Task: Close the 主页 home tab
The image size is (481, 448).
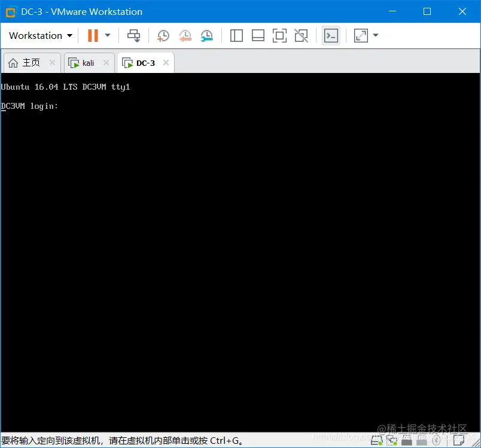Action: click(52, 63)
